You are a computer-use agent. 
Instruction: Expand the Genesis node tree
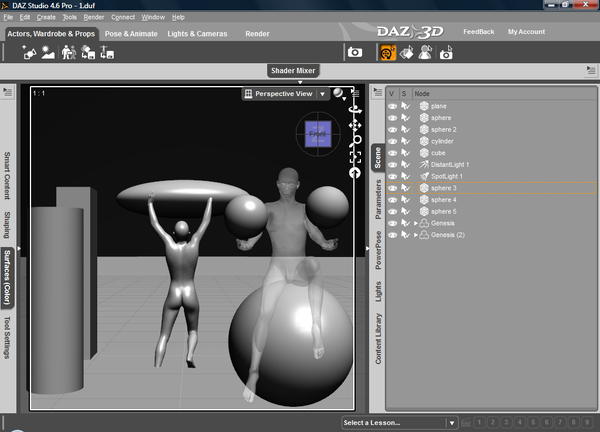pos(416,223)
